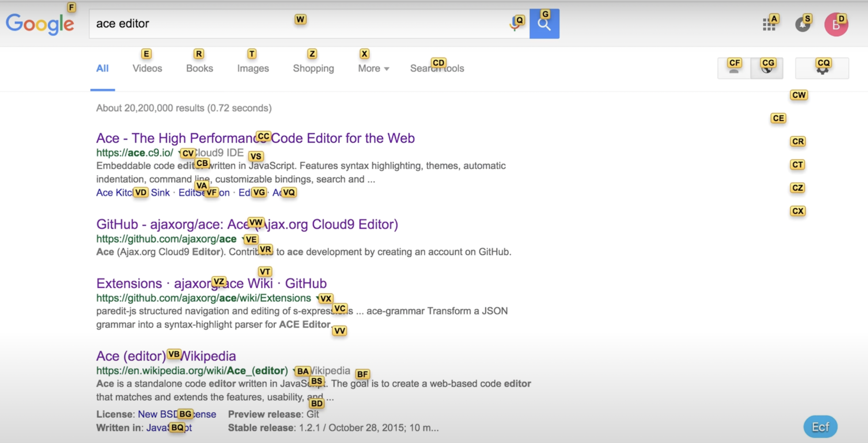The width and height of the screenshot is (868, 443).
Task: Switch to the Images tab
Action: 253,68
